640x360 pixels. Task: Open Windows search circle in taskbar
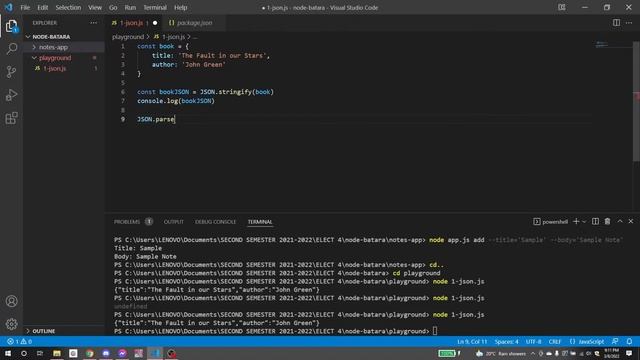(24, 353)
